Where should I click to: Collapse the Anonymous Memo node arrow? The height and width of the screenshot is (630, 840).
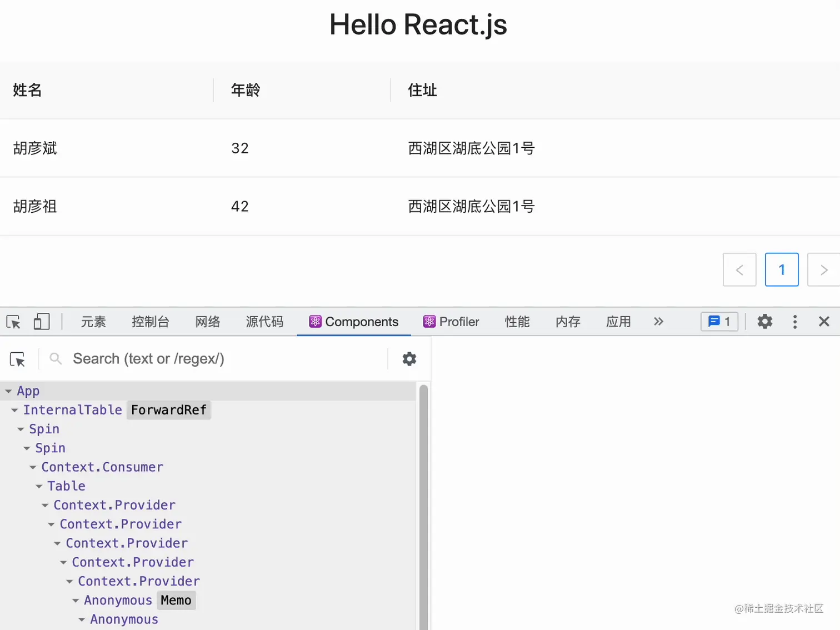(x=76, y=601)
